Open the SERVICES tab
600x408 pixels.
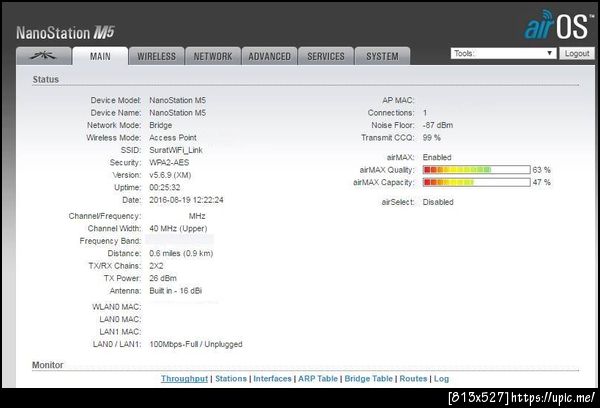pyautogui.click(x=326, y=56)
